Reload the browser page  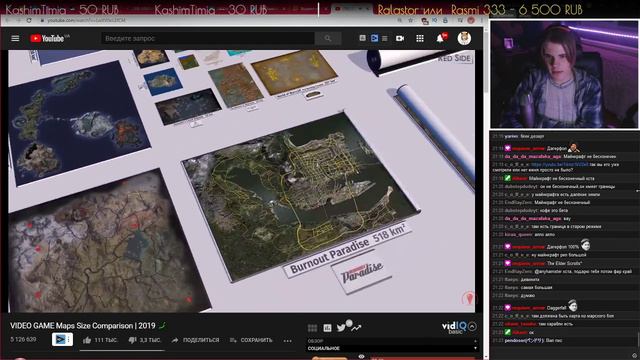(29, 20)
